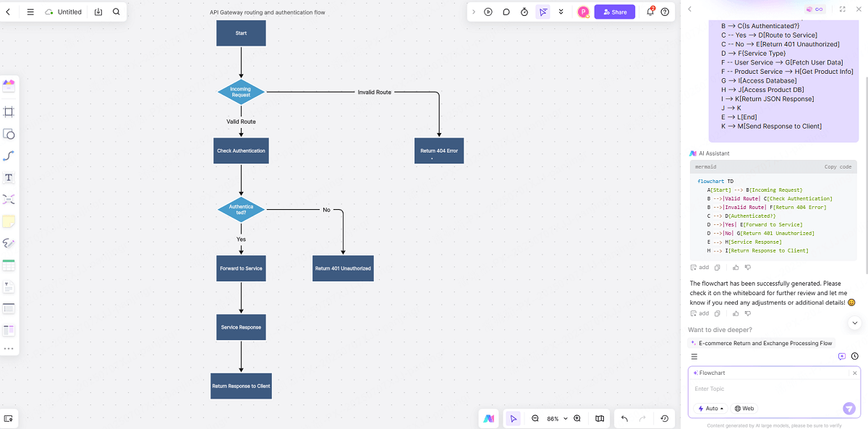Select the Text tool
The height and width of the screenshot is (429, 868).
pyautogui.click(x=9, y=177)
